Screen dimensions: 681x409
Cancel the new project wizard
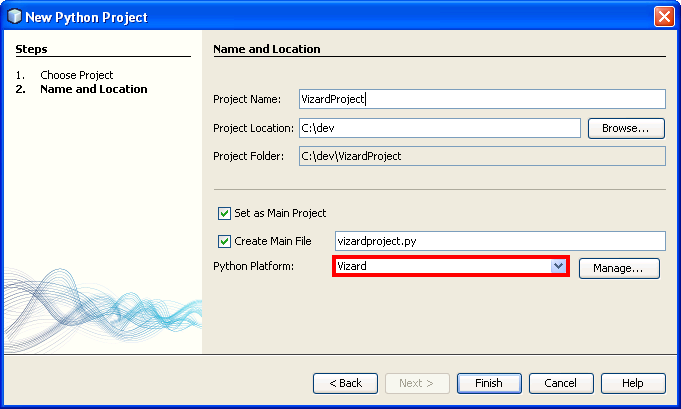coord(561,383)
